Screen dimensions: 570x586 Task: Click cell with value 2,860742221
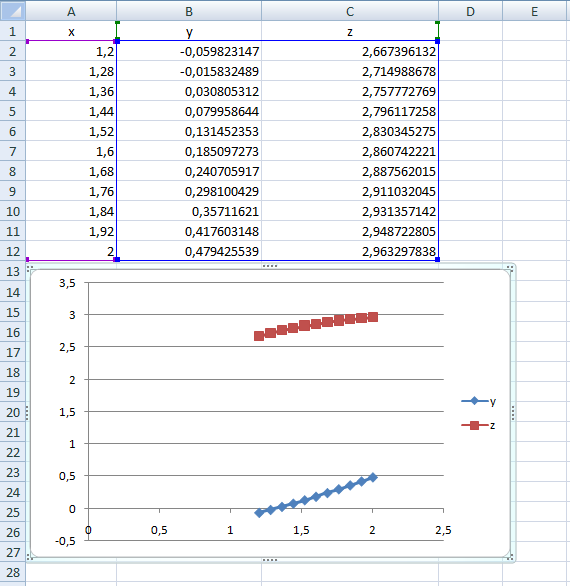click(x=350, y=151)
